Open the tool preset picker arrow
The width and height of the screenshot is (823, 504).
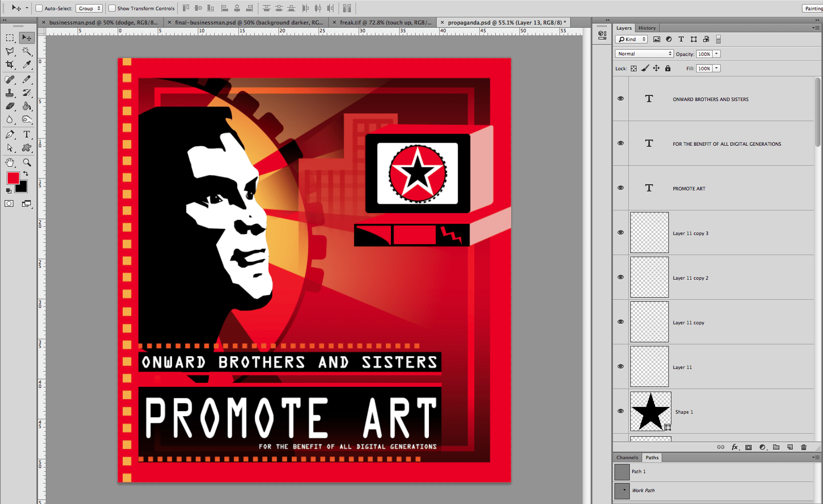click(x=27, y=8)
